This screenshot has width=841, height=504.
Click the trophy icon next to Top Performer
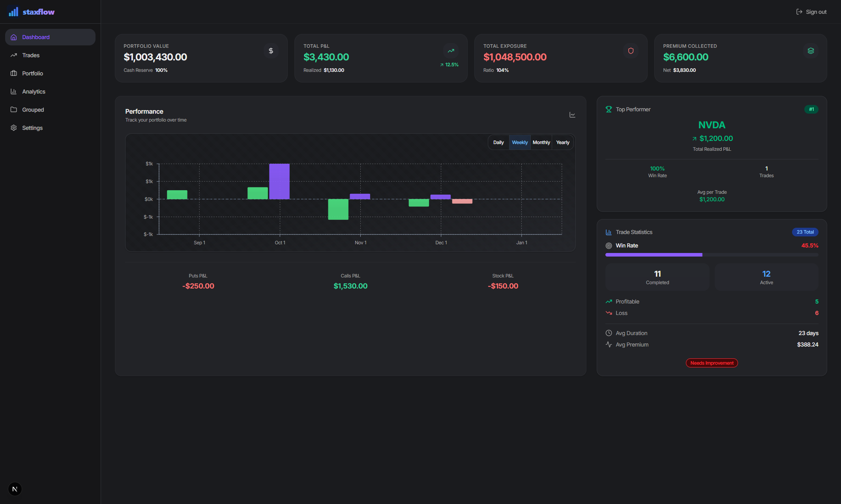click(609, 109)
